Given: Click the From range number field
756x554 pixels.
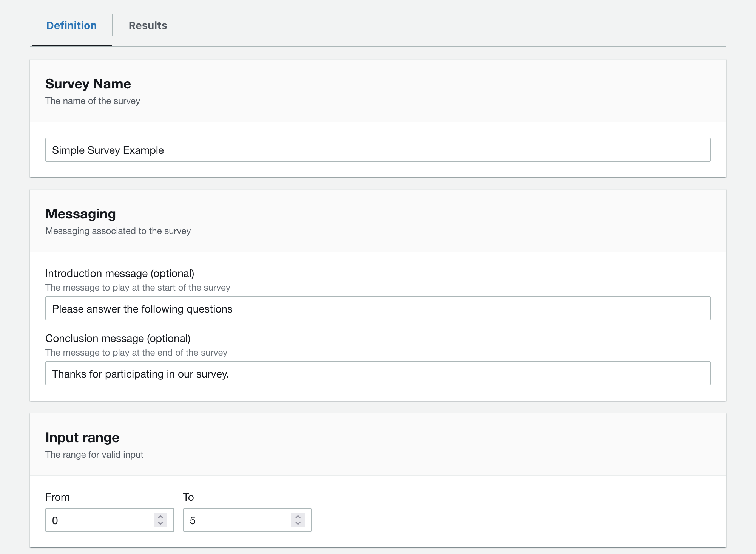Looking at the screenshot, I should (110, 520).
